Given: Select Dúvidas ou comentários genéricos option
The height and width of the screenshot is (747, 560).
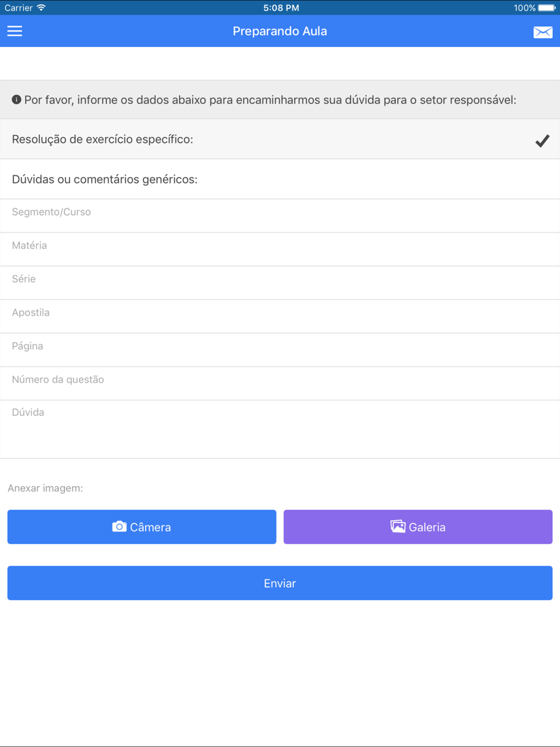Looking at the screenshot, I should tap(280, 179).
